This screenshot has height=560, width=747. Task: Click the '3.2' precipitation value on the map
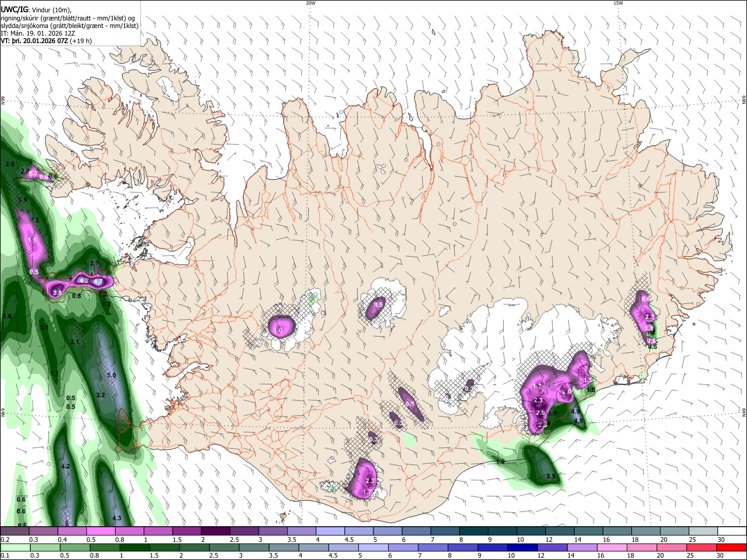100,395
